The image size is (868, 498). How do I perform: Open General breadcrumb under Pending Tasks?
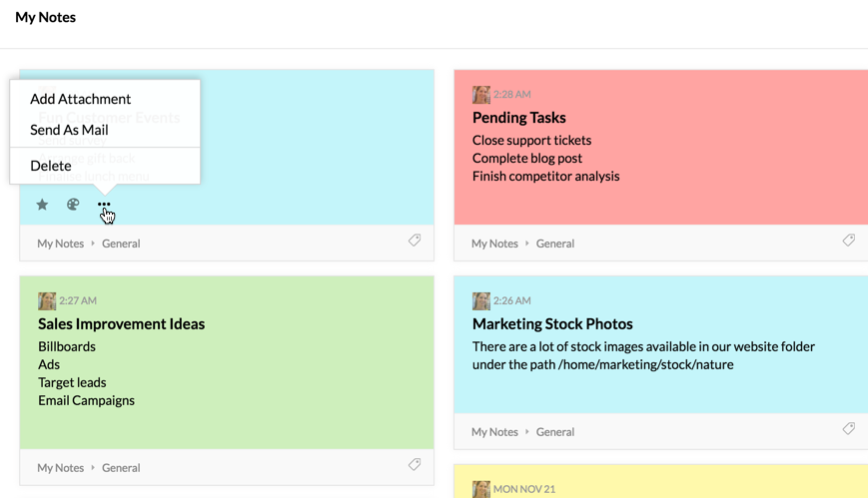(x=555, y=244)
